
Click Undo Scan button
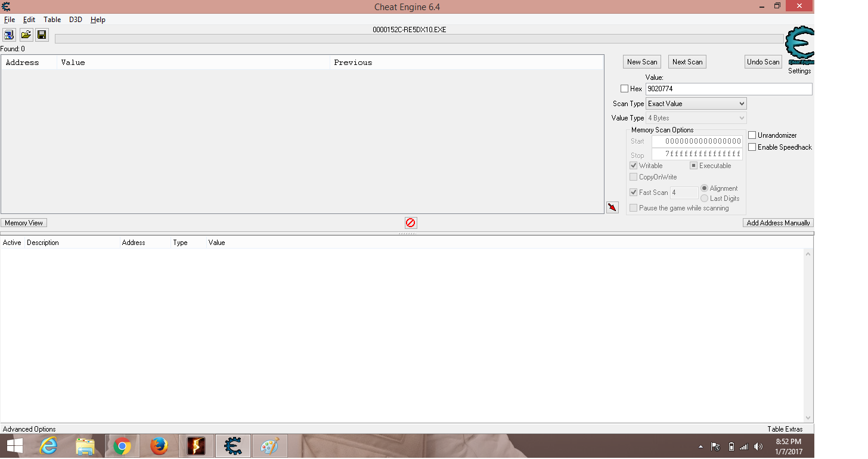(764, 62)
